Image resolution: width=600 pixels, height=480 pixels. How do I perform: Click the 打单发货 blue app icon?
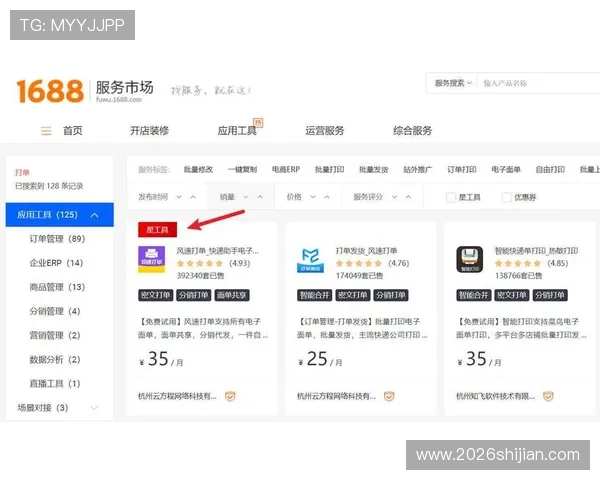pos(311,260)
